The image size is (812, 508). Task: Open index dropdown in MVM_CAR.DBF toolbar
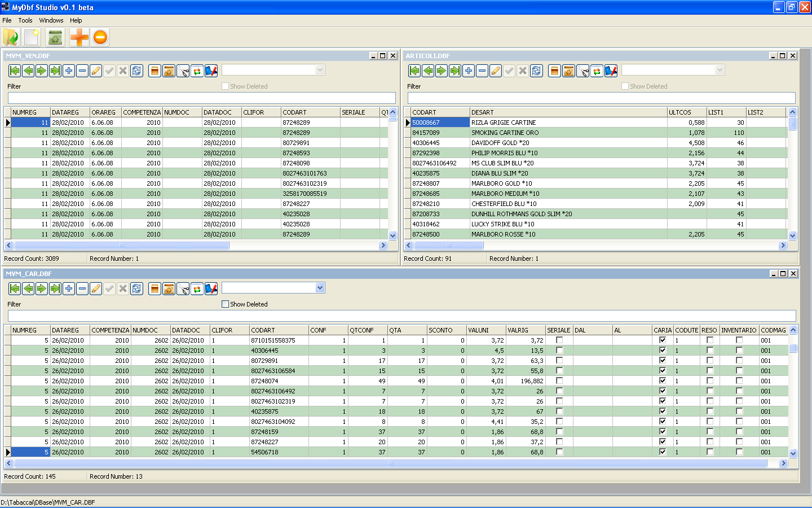coord(320,288)
